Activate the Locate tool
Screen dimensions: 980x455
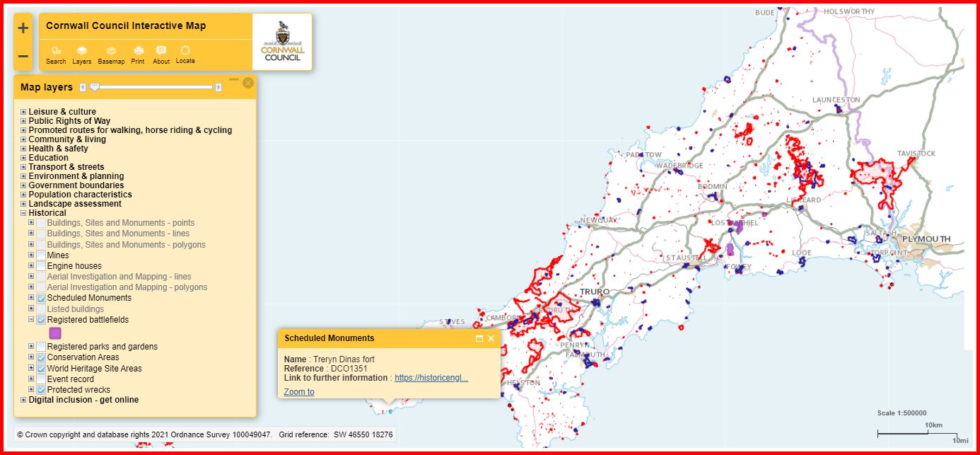pos(185,52)
